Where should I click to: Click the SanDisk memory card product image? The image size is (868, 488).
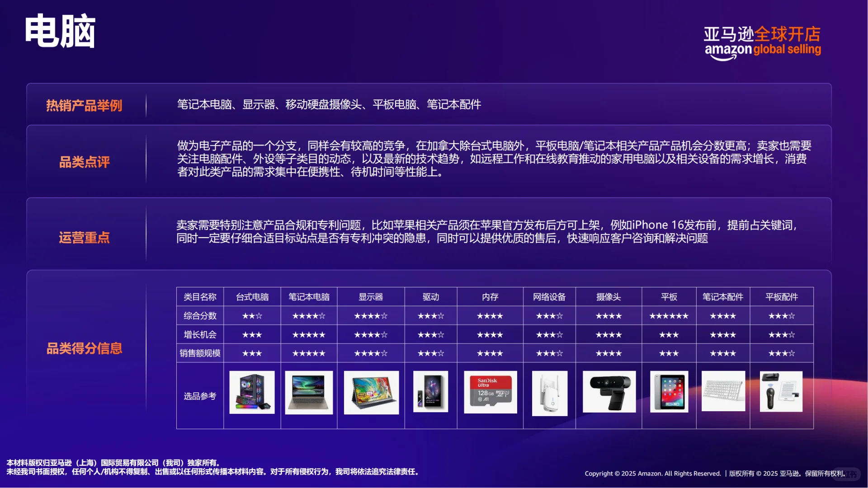coord(491,392)
